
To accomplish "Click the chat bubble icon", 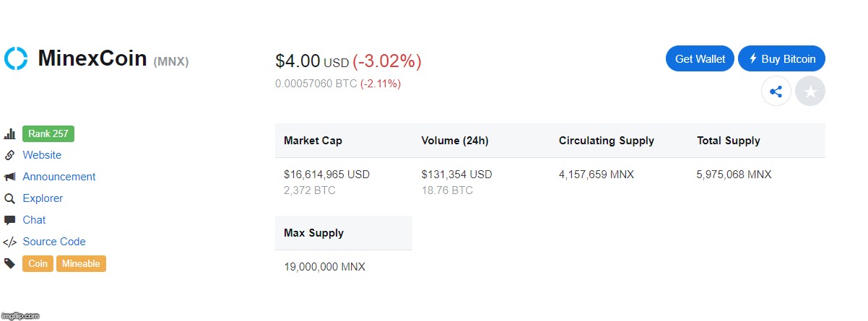I will [x=10, y=220].
